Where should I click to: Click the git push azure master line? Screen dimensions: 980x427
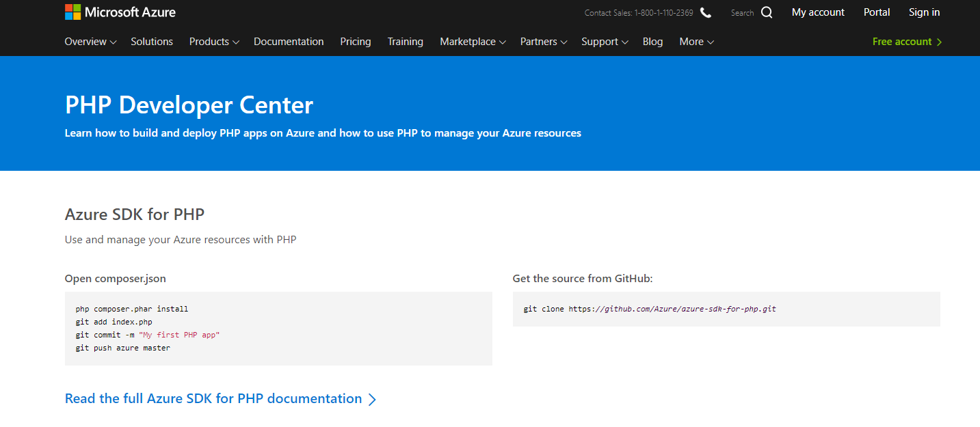tap(123, 348)
